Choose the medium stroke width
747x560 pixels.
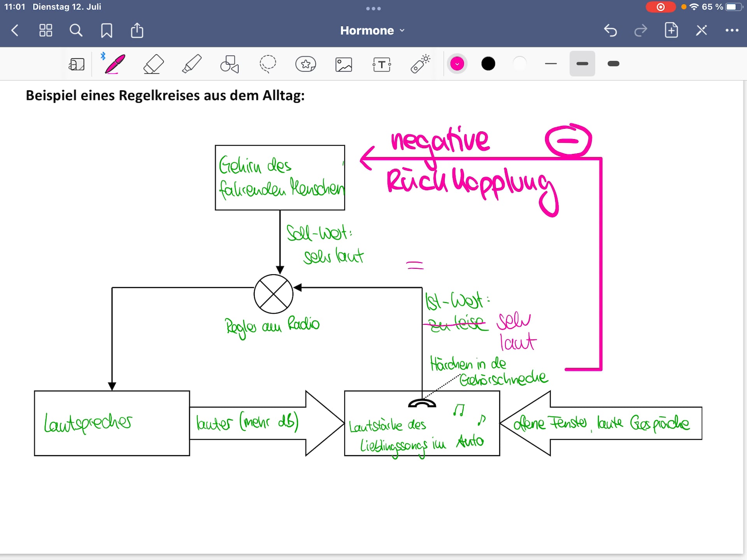(582, 64)
